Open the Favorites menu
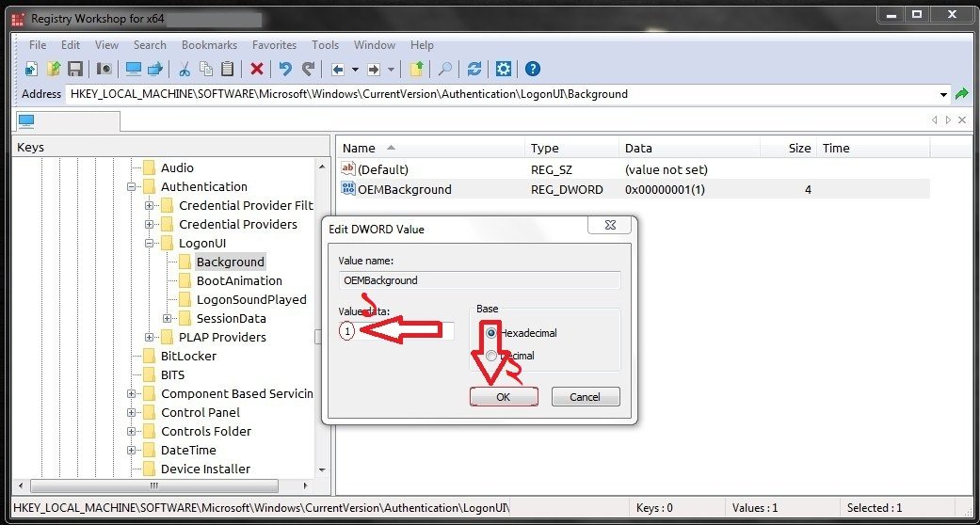This screenshot has width=980, height=525. (274, 45)
